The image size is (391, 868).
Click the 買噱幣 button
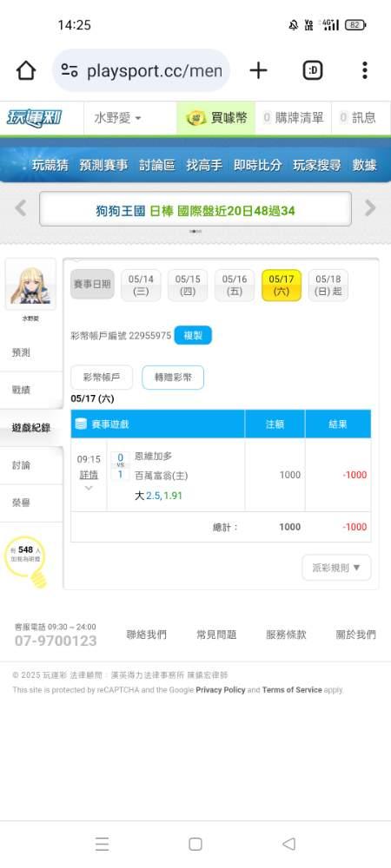point(216,118)
